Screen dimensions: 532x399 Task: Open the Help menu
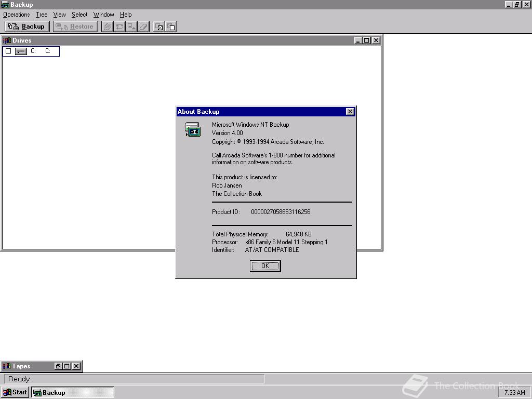[126, 15]
